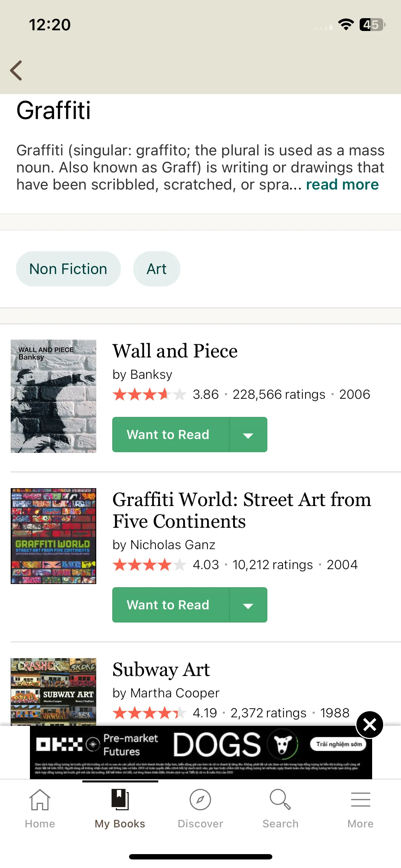Open Subway Art book title
This screenshot has width=401, height=868.
(161, 670)
